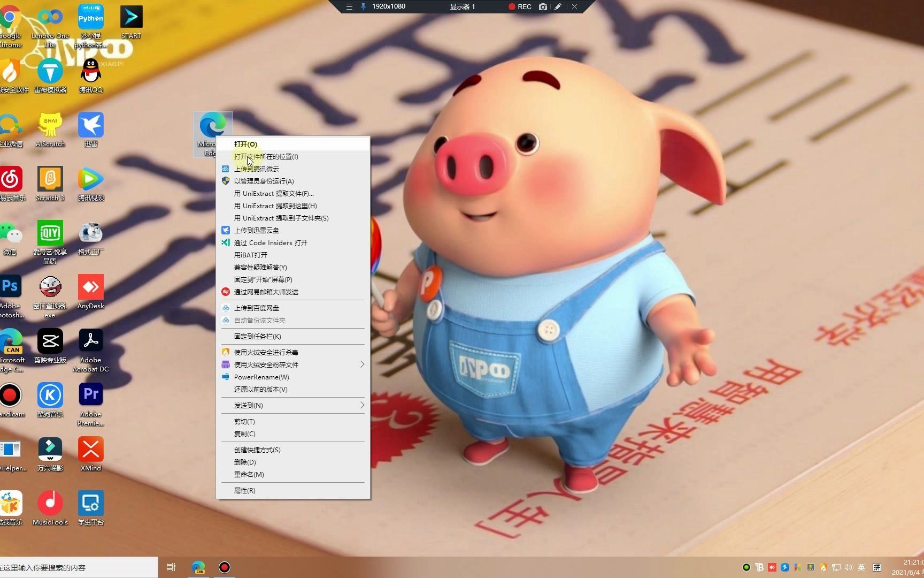This screenshot has width=924, height=578.
Task: Choose 用 UniExtract 提取到子文件夹(S)
Action: [292, 218]
